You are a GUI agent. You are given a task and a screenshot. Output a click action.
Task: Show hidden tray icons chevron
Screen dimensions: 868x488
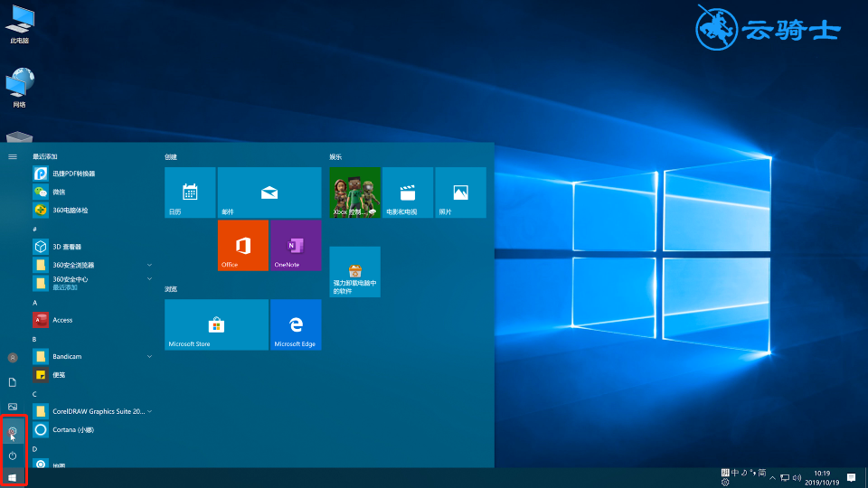pyautogui.click(x=772, y=478)
